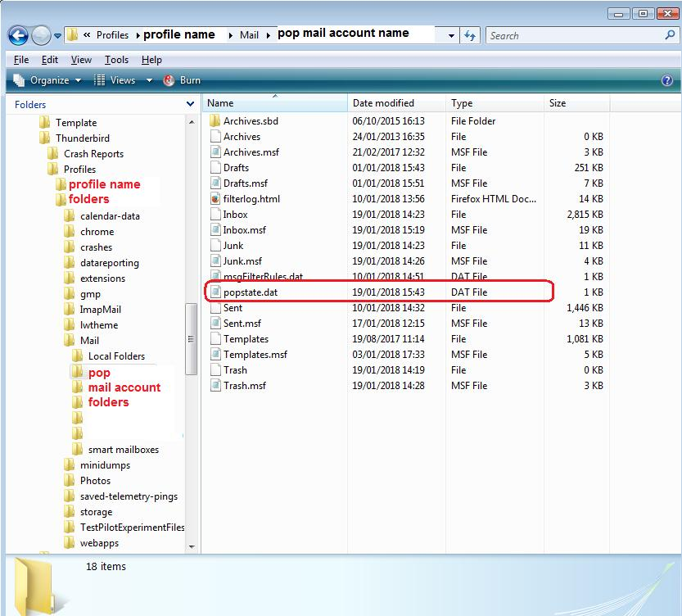Collapse the Folders pane chevron
Viewport: 682px width, 616px height.
tap(190, 105)
